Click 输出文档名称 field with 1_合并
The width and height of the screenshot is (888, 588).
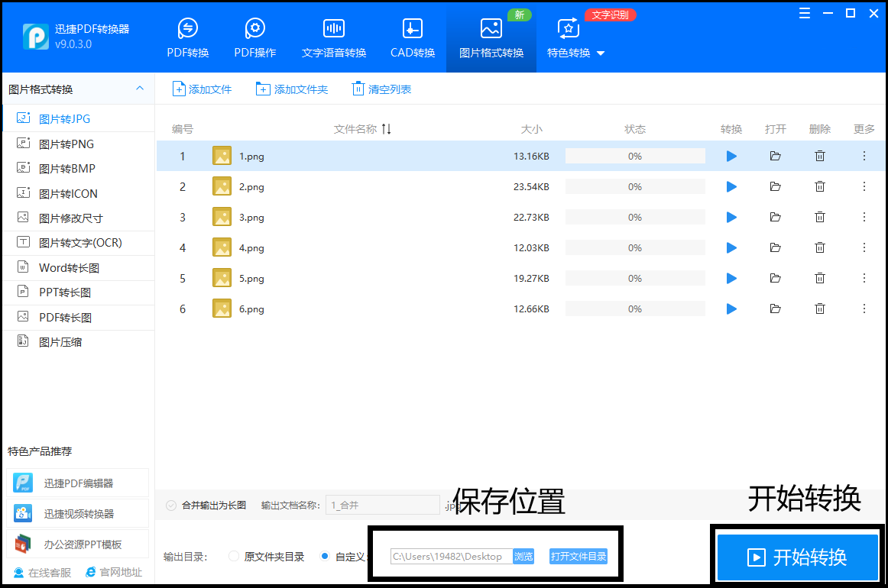click(x=382, y=505)
